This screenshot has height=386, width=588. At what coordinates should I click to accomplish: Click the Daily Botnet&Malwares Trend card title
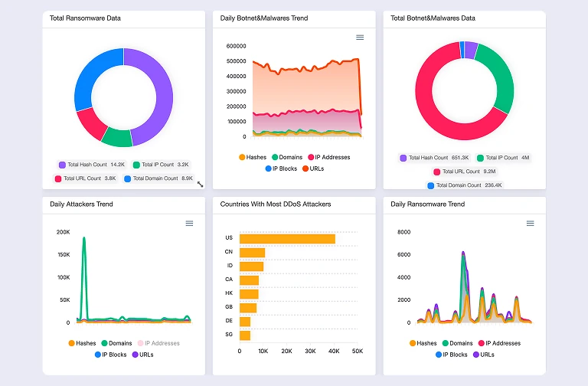(264, 18)
